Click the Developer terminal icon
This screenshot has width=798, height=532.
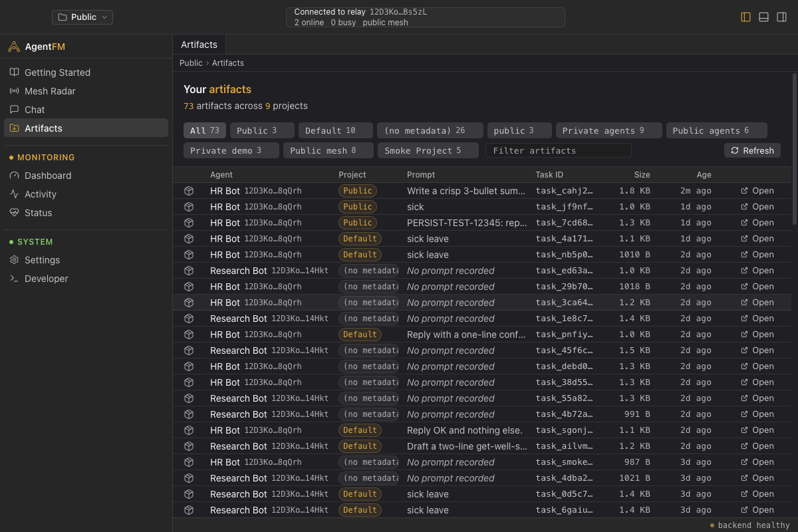click(x=14, y=279)
